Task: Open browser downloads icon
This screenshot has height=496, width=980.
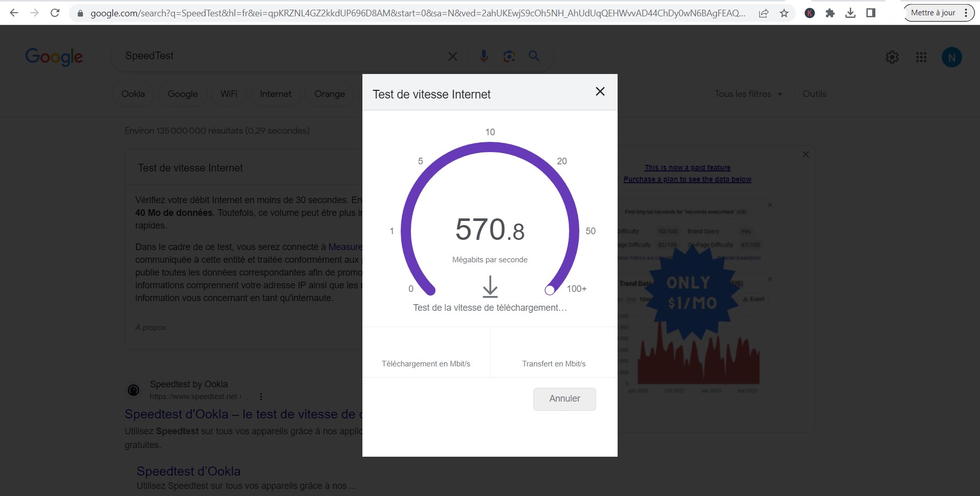Action: pos(850,13)
